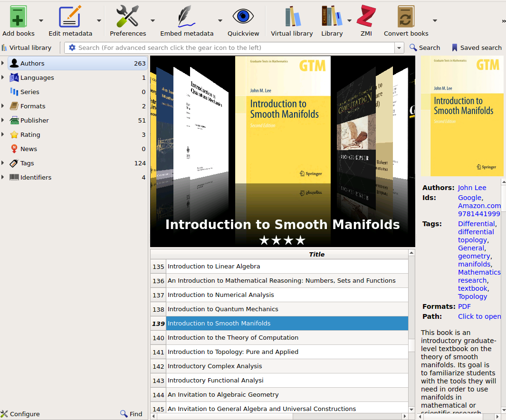Show hidden toolbar items via chevron
The height and width of the screenshot is (420, 506).
coord(504,21)
